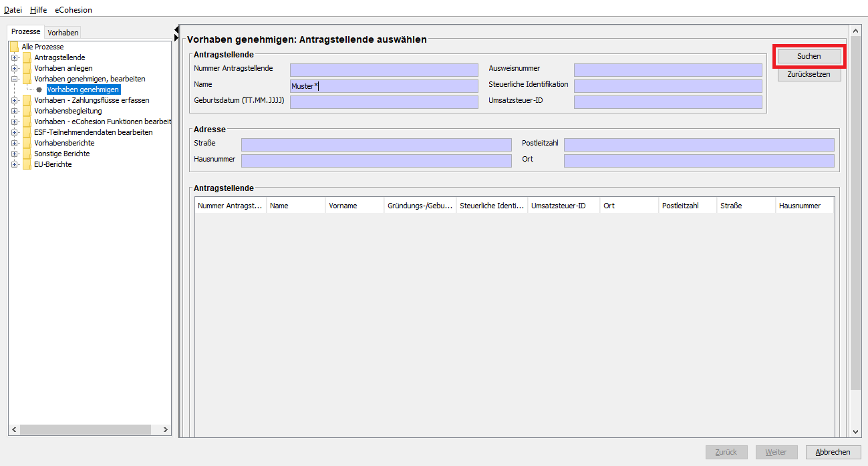Switch to the Vorhaben tab
The height and width of the screenshot is (466, 868).
63,32
